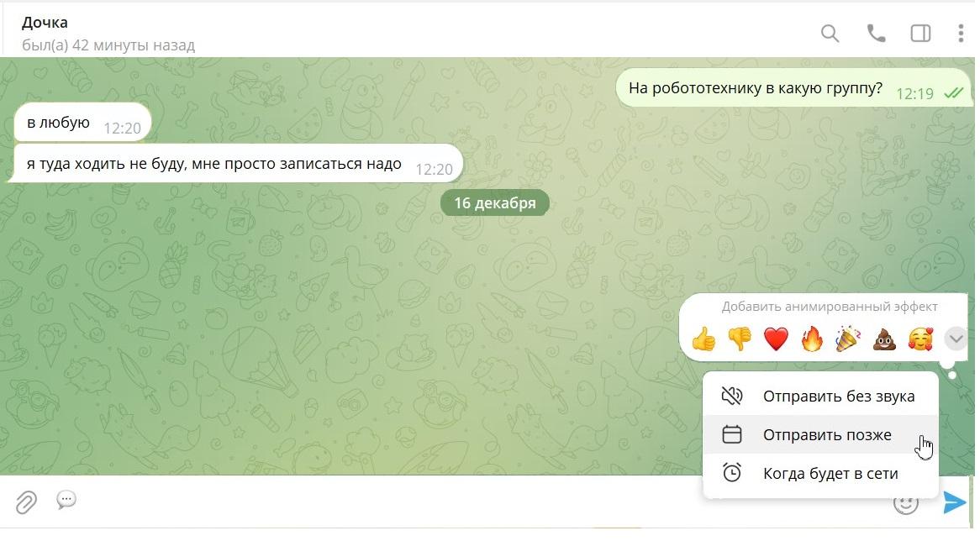Open the three-dot more options menu
Image resolution: width=980 pixels, height=541 pixels.
click(960, 33)
